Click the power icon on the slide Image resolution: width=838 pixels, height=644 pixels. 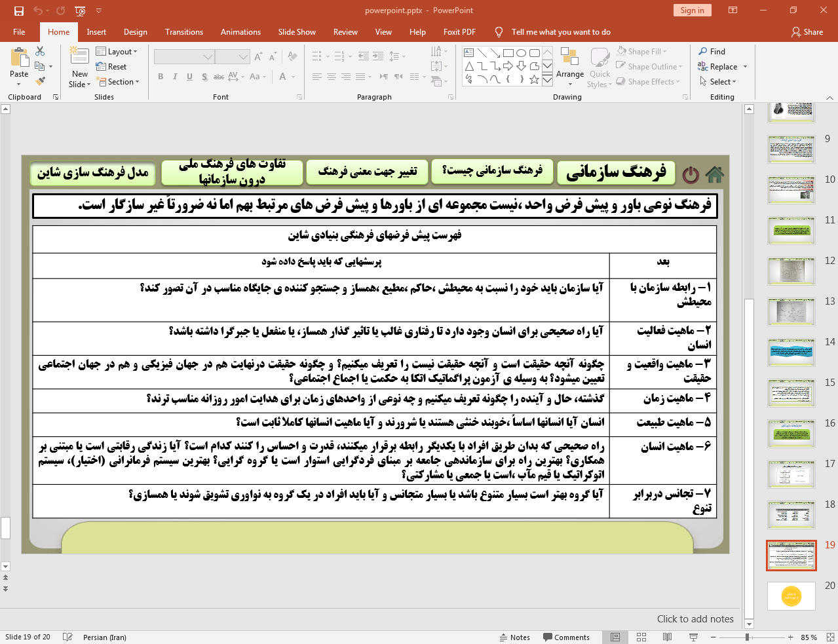click(691, 175)
